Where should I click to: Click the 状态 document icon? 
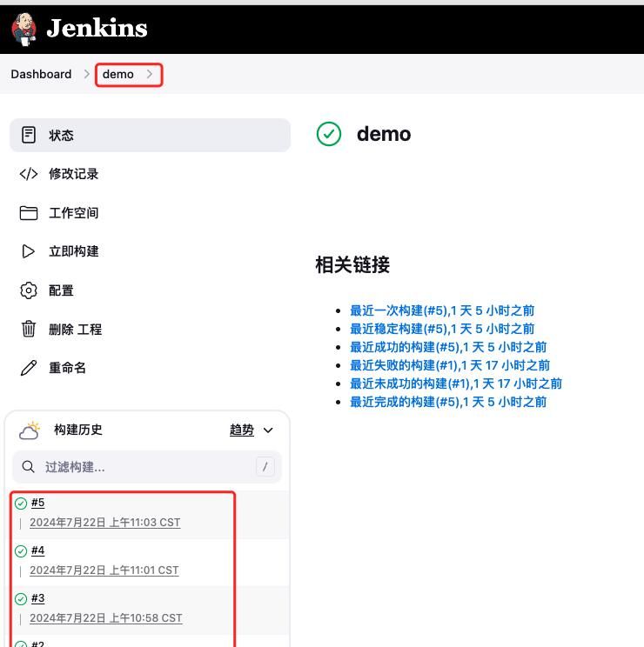(29, 135)
